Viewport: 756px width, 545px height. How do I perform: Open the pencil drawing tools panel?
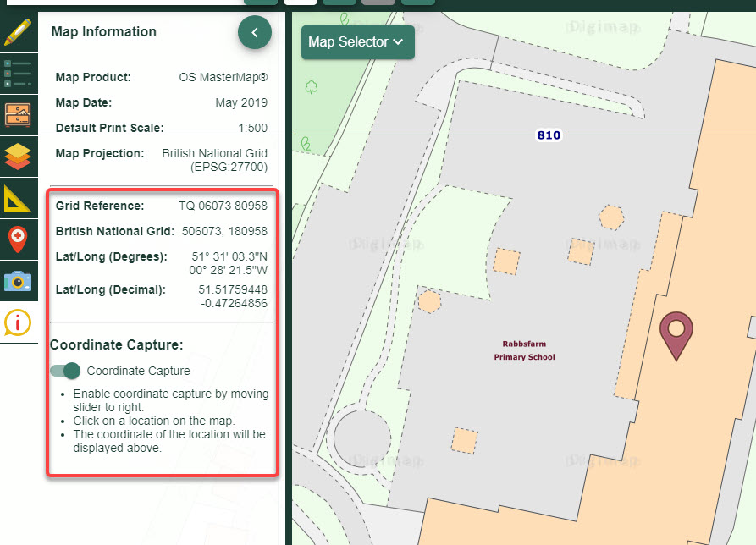point(18,32)
